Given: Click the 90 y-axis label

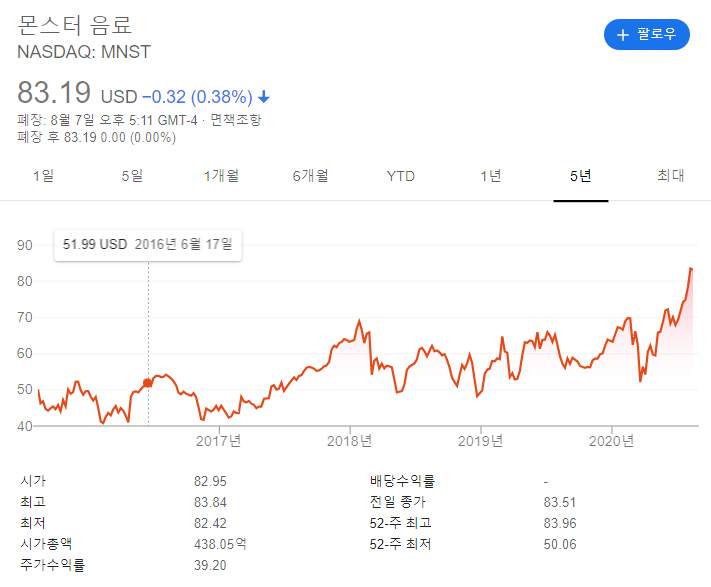Looking at the screenshot, I should point(25,245).
